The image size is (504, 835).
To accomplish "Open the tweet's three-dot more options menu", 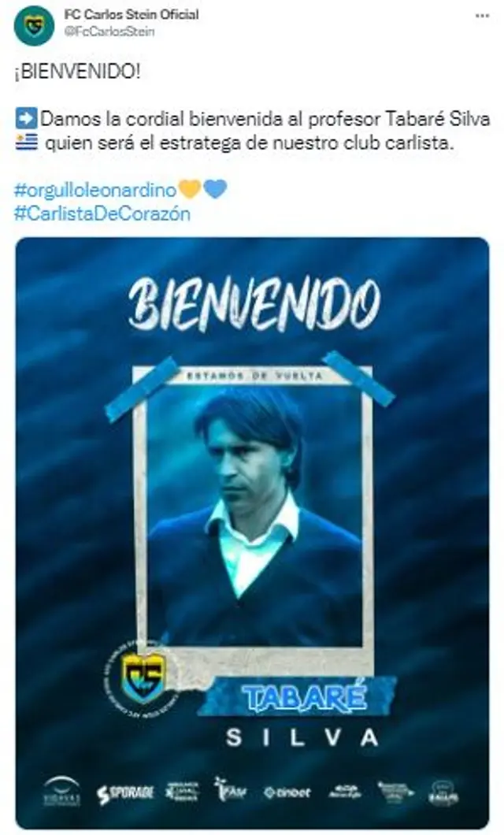I will [x=482, y=16].
